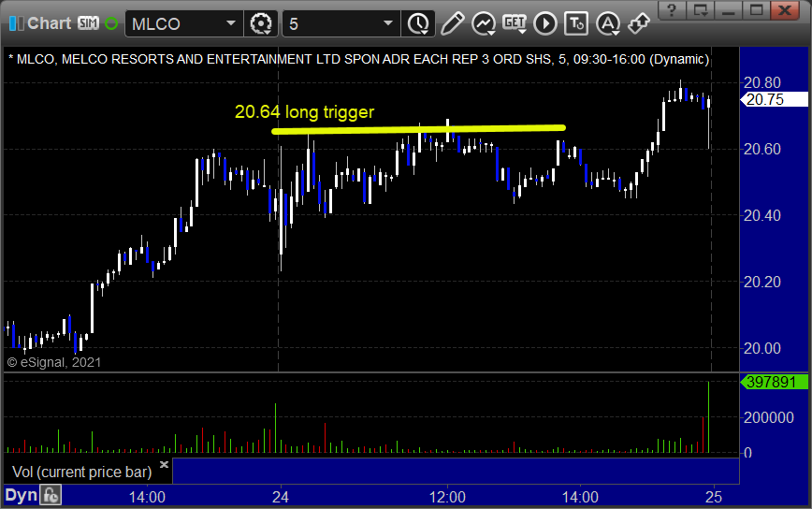Open the gear symbol settings menu
Image resolution: width=812 pixels, height=509 pixels.
click(260, 23)
